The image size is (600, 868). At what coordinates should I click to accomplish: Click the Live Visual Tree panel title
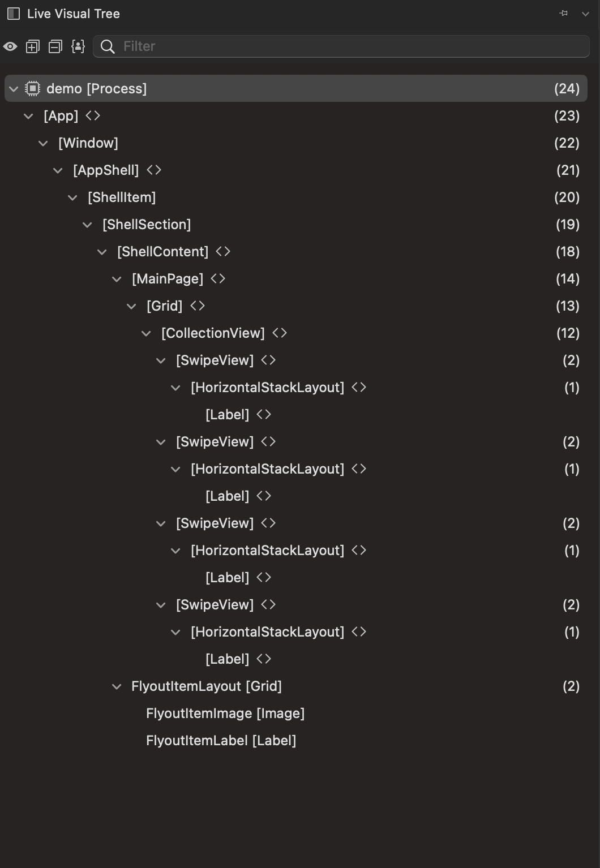74,13
